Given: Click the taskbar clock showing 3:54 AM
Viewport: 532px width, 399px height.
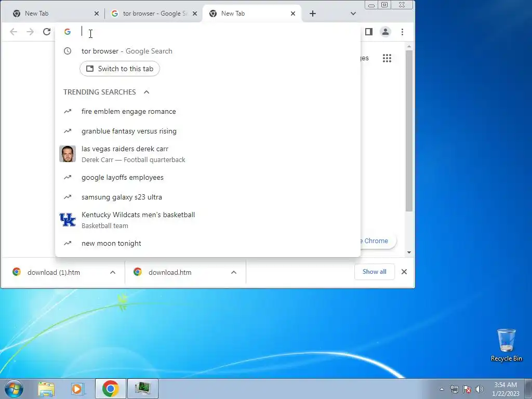Looking at the screenshot, I should [506, 389].
